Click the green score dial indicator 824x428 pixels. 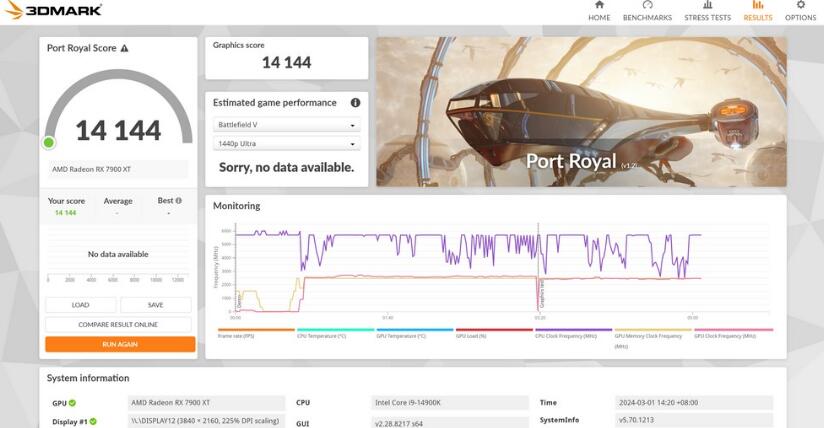point(49,142)
